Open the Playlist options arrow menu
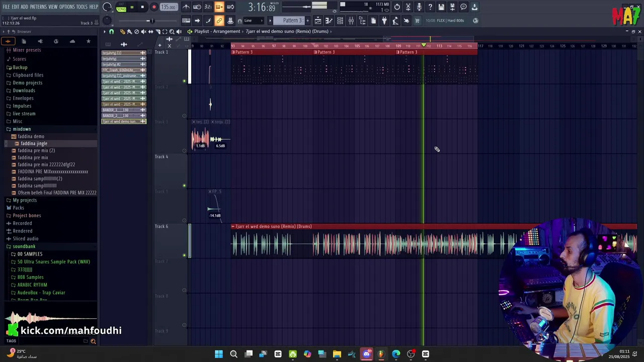 [x=105, y=31]
